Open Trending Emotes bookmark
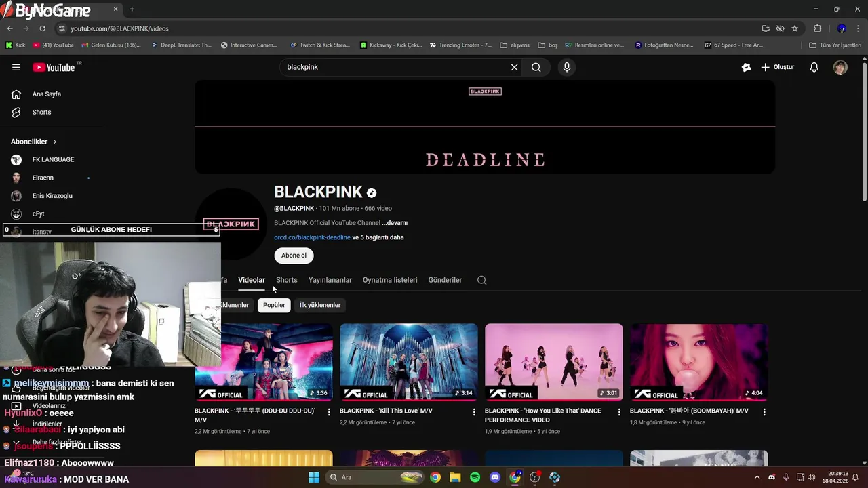The image size is (868, 488). [460, 45]
